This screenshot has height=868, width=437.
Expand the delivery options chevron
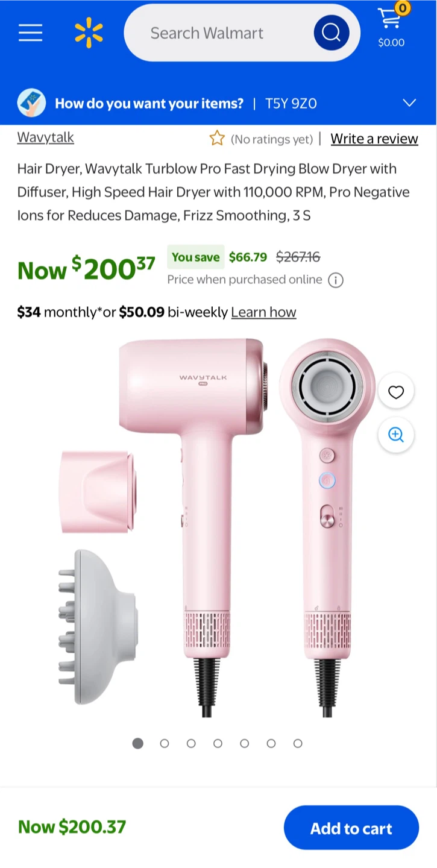click(409, 103)
